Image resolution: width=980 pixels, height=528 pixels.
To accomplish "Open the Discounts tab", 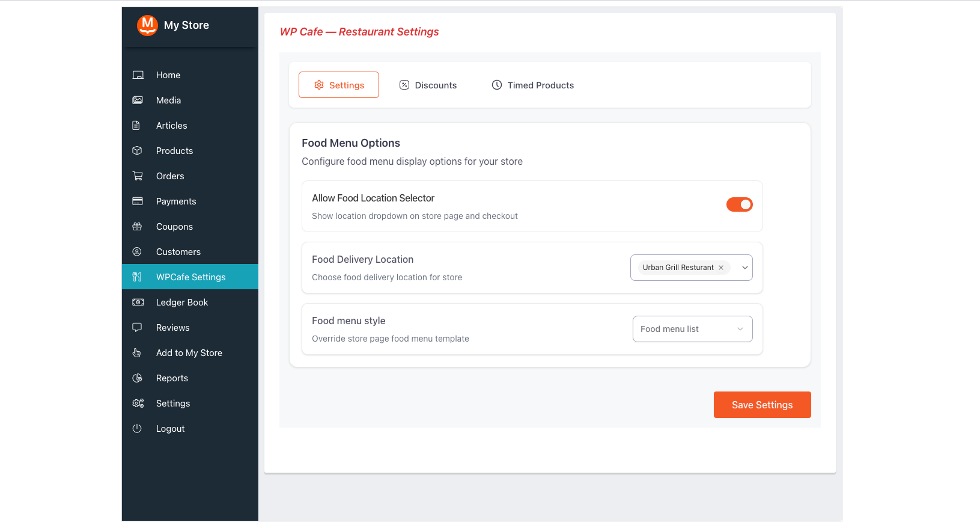I will (x=428, y=85).
